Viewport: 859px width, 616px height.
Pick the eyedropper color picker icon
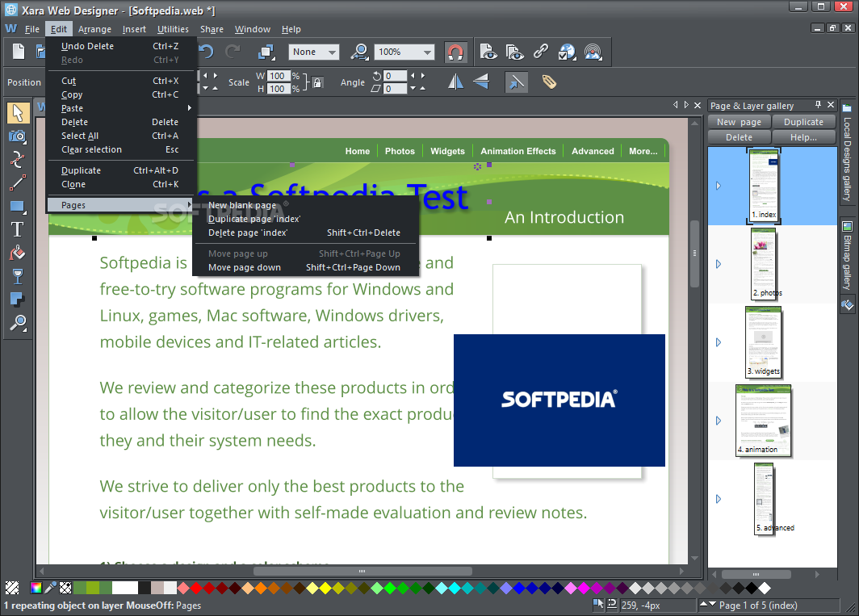point(50,588)
